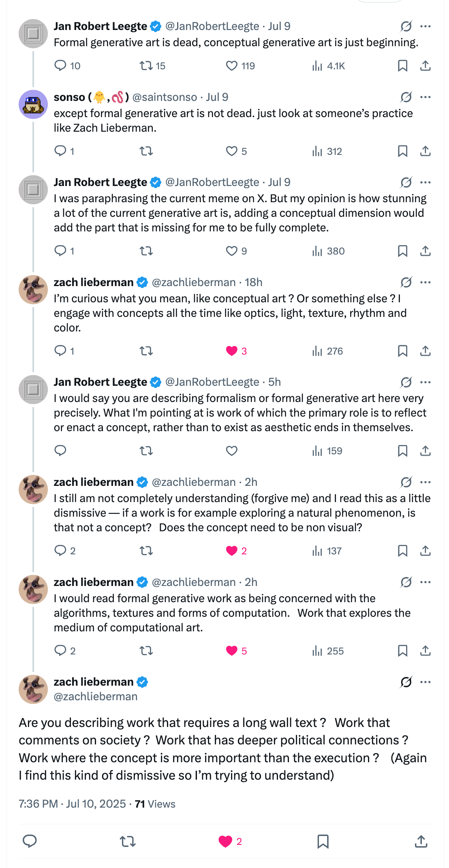The height and width of the screenshot is (868, 449).
Task: Share the main tweet at bottom
Action: [x=421, y=842]
